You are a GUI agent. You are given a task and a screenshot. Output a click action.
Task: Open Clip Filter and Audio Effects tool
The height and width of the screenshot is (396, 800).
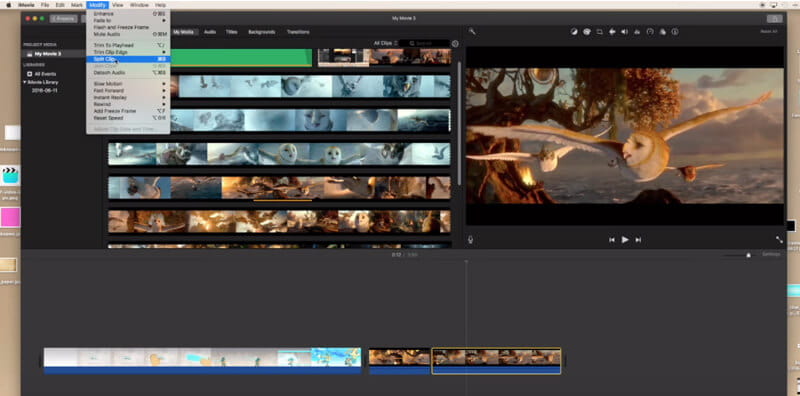(662, 32)
